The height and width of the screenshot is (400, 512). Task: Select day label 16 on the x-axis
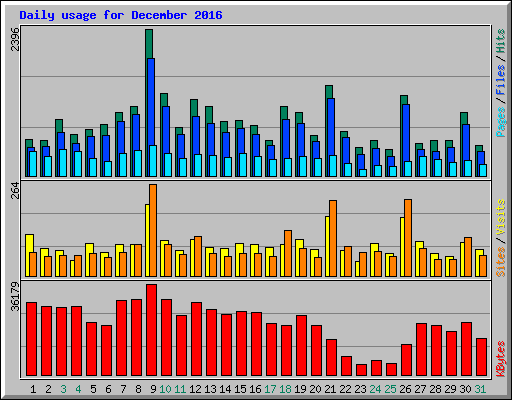tap(255, 389)
